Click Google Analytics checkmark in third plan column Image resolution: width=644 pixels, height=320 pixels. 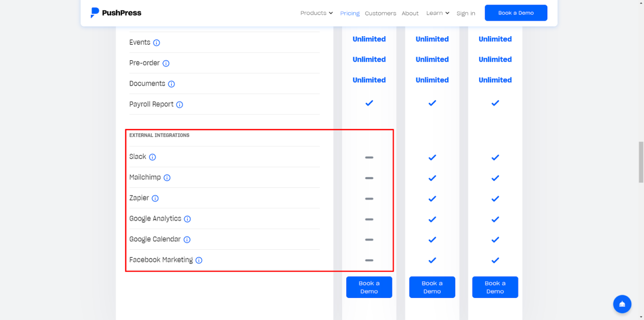click(x=495, y=220)
